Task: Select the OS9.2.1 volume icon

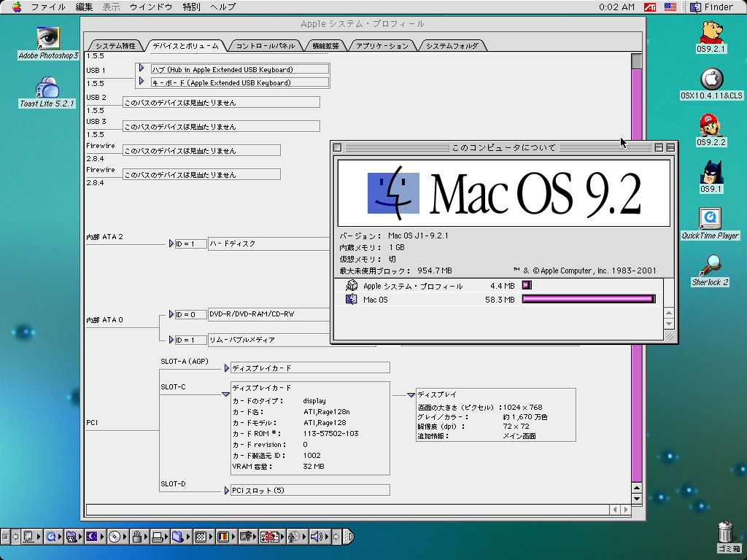Action: point(711,32)
